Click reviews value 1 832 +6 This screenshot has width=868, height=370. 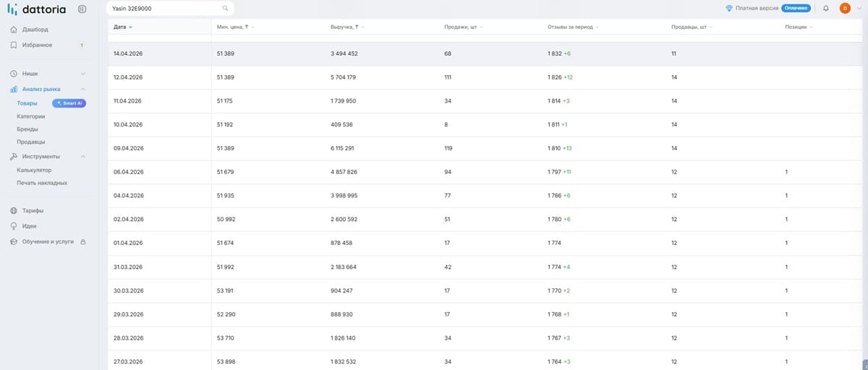(x=559, y=53)
